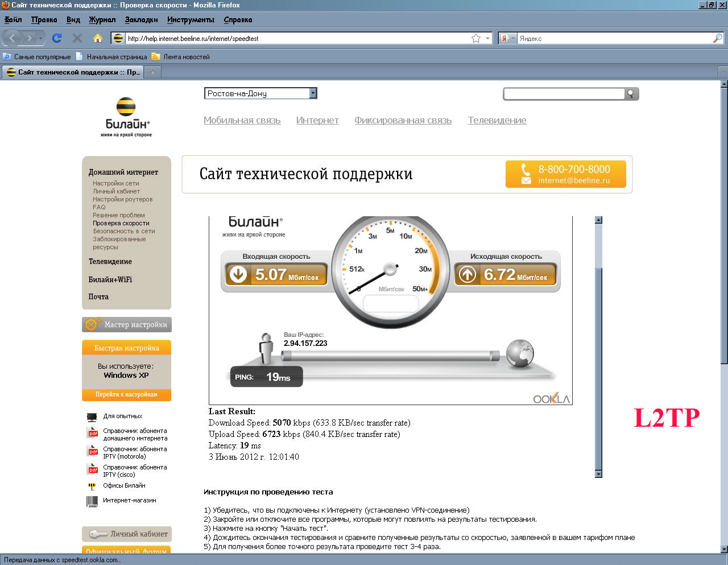Click the Beeline site favicon in address bar
Image resolution: width=728 pixels, height=565 pixels.
point(118,38)
